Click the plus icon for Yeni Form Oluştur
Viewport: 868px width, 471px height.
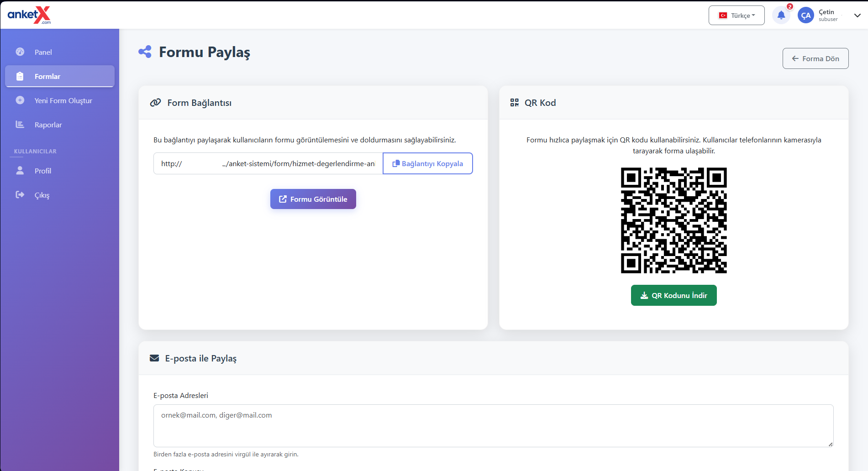tap(20, 100)
